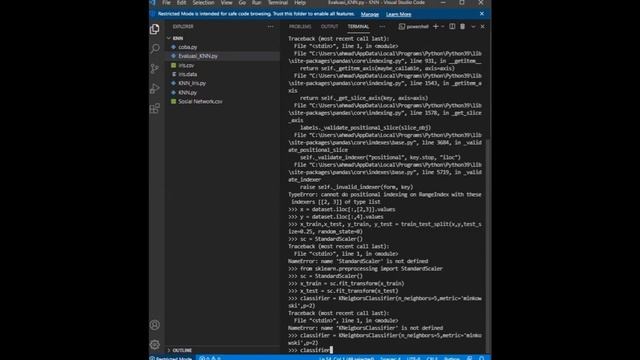Switch to the Output tab

pyautogui.click(x=329, y=27)
